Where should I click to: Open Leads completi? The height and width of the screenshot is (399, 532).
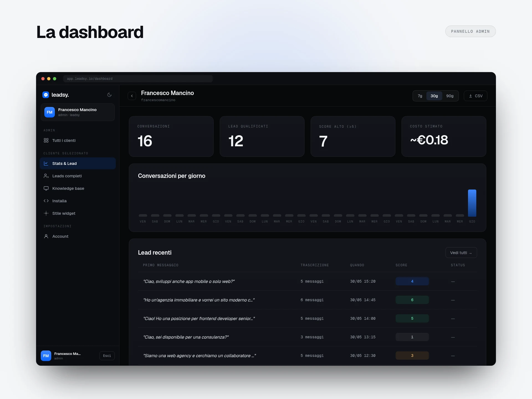click(78, 176)
